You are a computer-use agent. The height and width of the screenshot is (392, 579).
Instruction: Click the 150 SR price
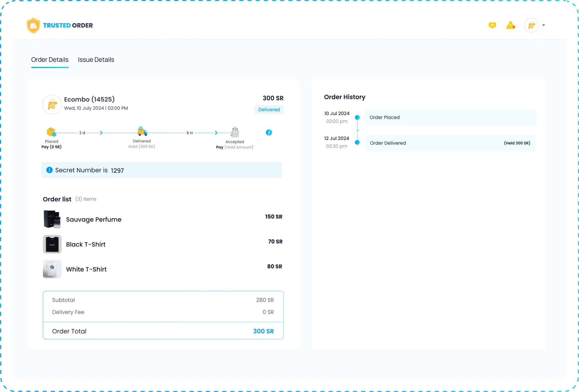pos(274,217)
